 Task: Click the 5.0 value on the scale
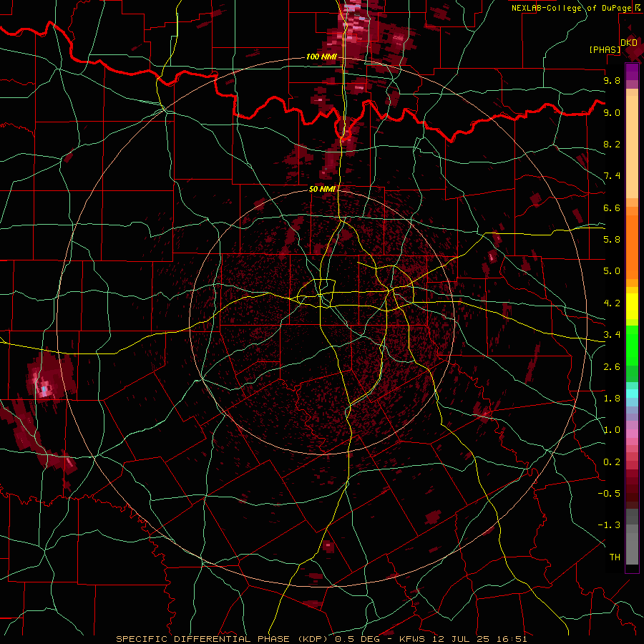tap(612, 271)
